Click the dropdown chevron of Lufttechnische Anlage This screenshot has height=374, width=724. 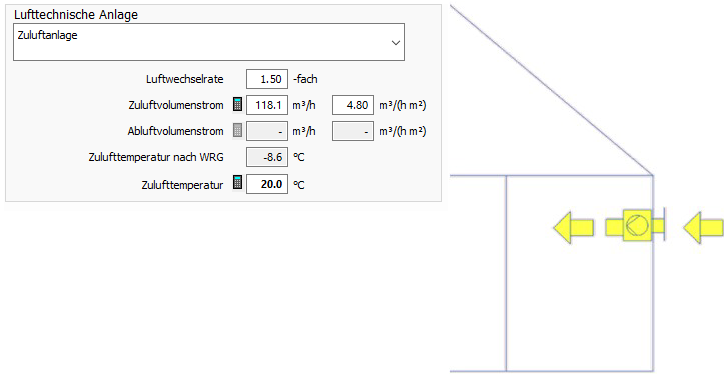point(396,42)
